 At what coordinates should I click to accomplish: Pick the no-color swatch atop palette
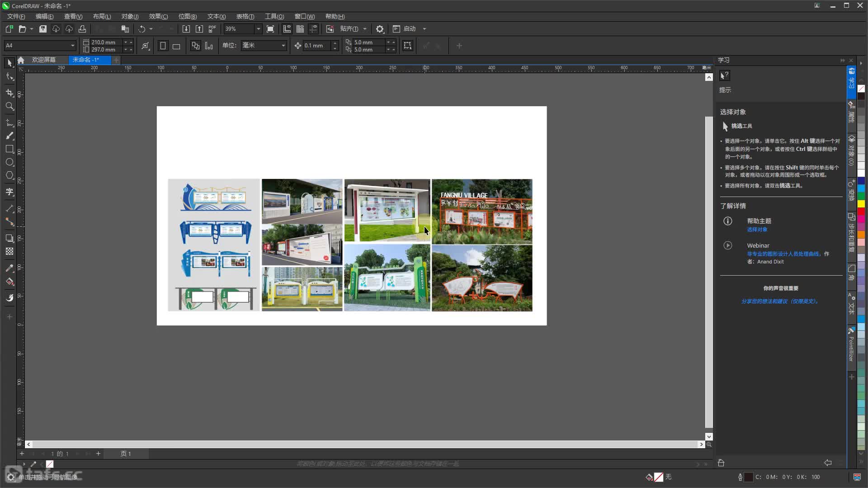(x=861, y=89)
